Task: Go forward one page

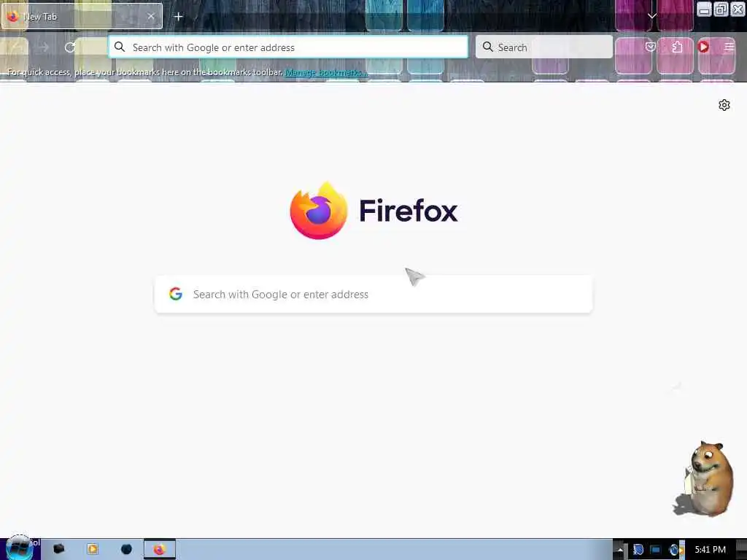Action: pyautogui.click(x=44, y=47)
